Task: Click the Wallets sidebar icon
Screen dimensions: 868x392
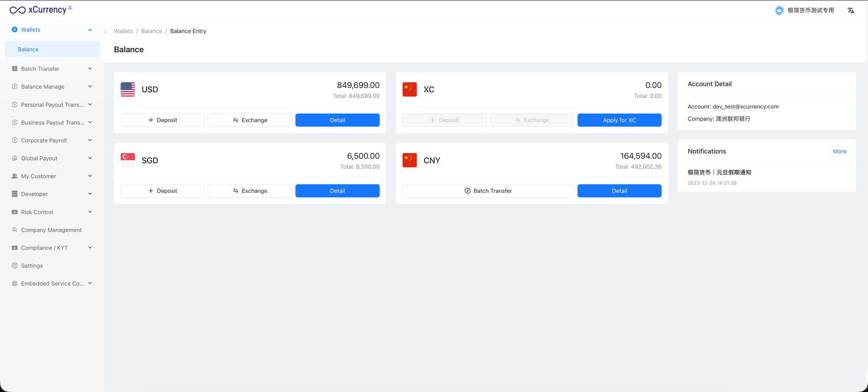Action: click(x=14, y=30)
